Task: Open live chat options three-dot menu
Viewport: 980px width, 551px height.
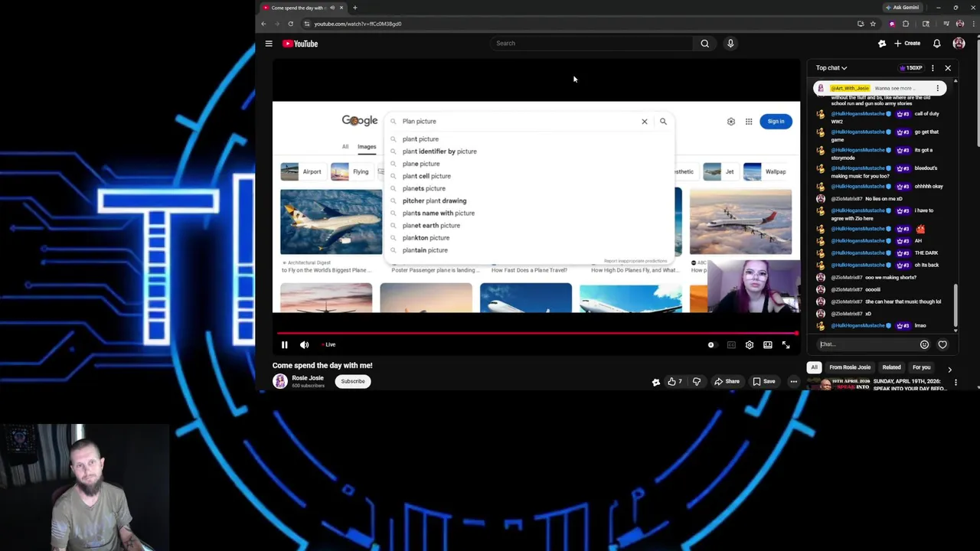Action: pos(932,68)
